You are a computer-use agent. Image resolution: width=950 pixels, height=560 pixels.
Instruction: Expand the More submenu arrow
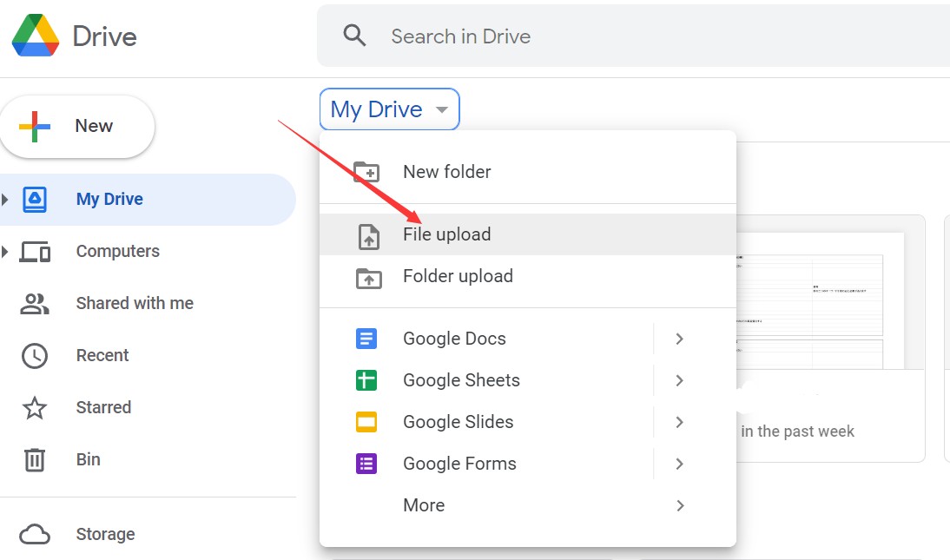coord(680,505)
